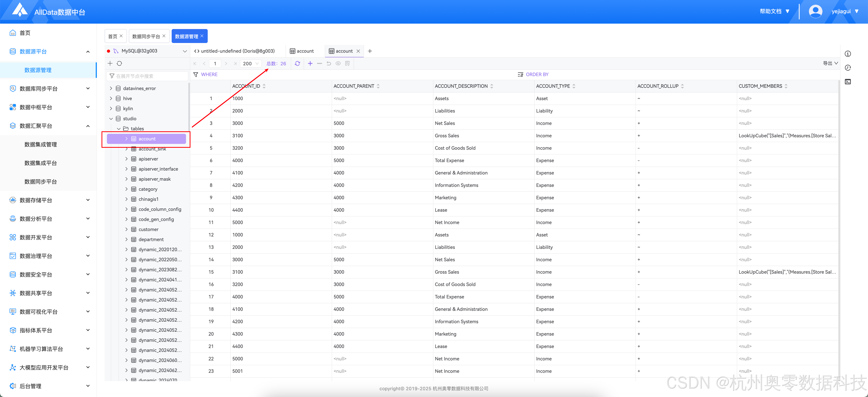Open the 200 page size dropdown
Viewport: 868px width, 397px height.
(x=251, y=63)
